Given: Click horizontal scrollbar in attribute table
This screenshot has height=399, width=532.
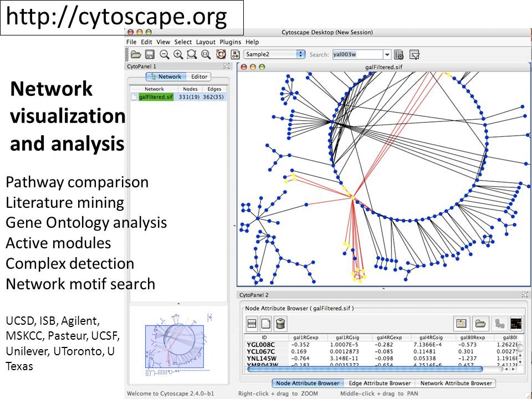Looking at the screenshot, I should [365, 369].
